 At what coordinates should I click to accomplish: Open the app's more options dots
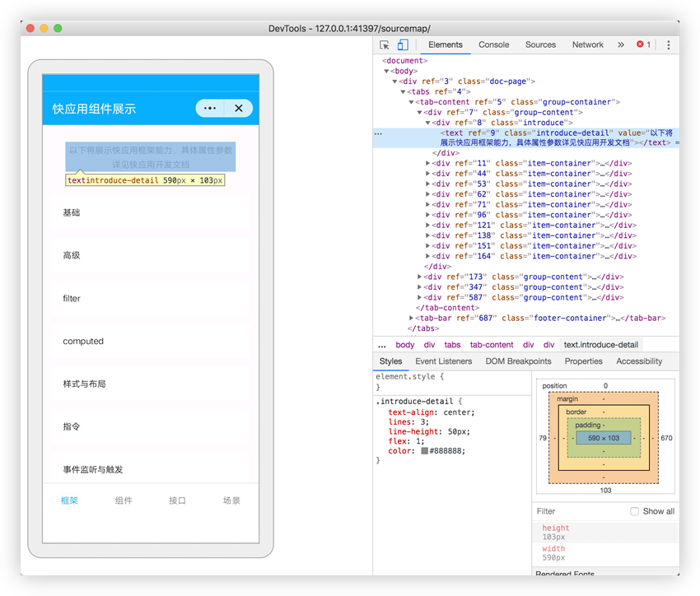tap(209, 109)
